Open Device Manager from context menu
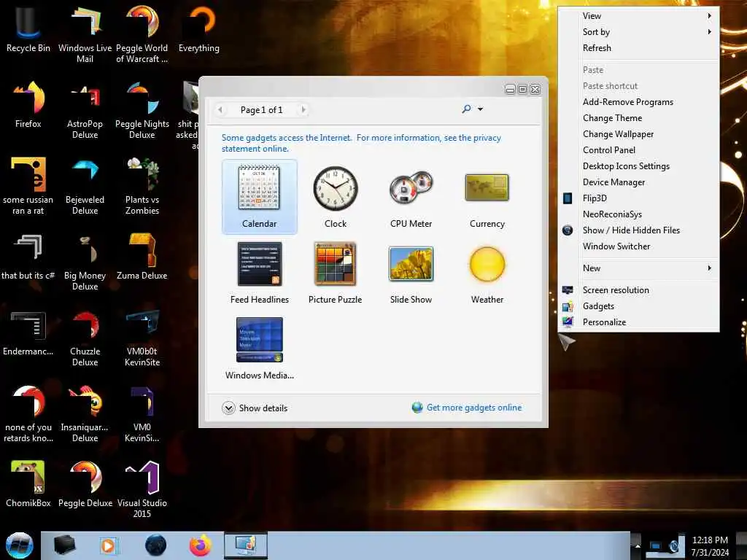 click(638, 182)
